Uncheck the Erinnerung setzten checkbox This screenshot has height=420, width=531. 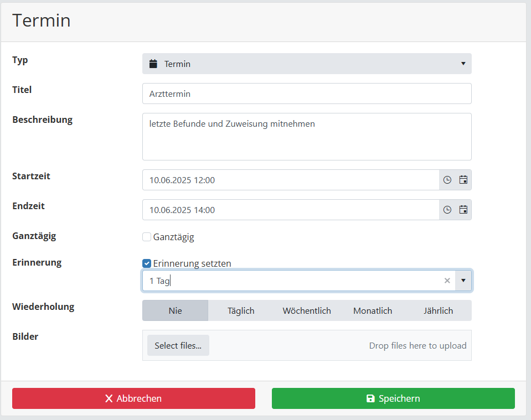click(x=147, y=263)
